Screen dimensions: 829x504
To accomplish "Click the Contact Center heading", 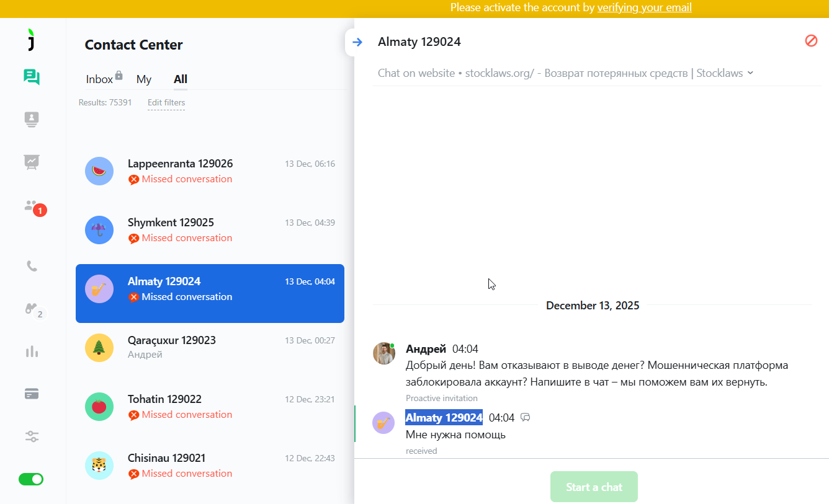I will 134,45.
